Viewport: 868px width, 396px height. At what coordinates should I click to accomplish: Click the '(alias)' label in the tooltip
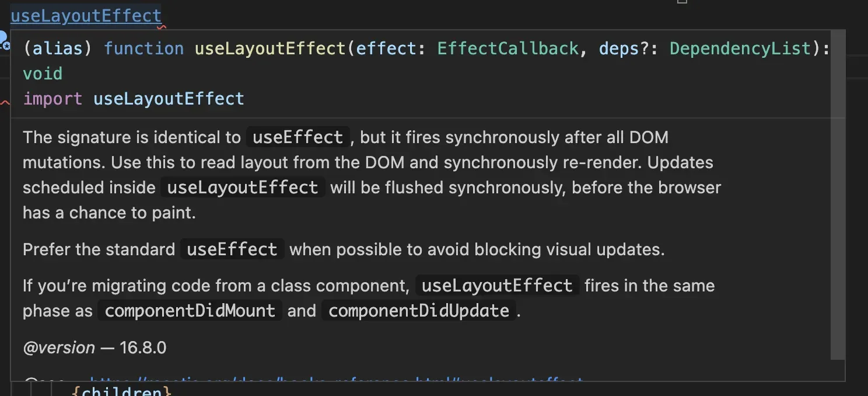[58, 48]
